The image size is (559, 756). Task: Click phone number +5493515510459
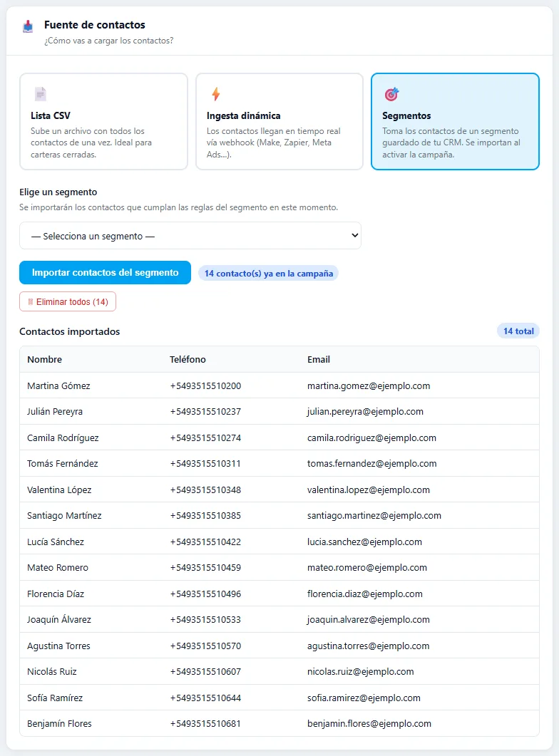(x=205, y=568)
